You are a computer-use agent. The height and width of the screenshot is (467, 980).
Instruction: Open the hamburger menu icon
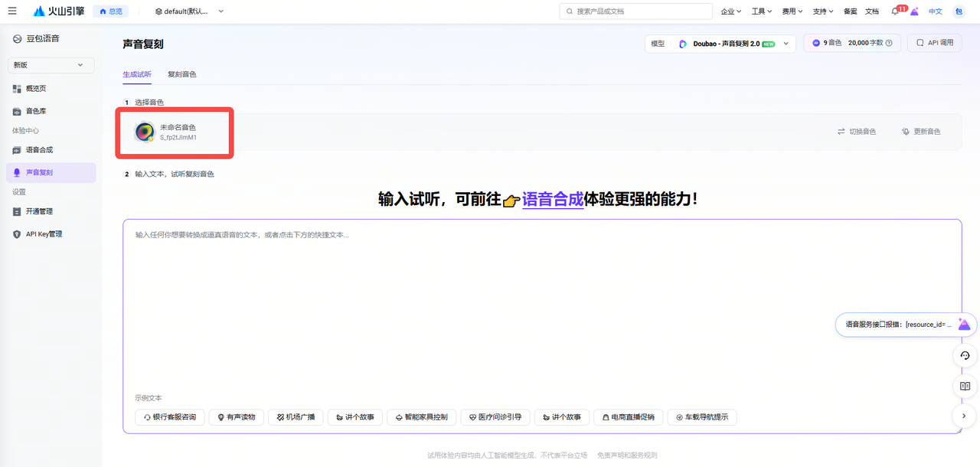(12, 11)
